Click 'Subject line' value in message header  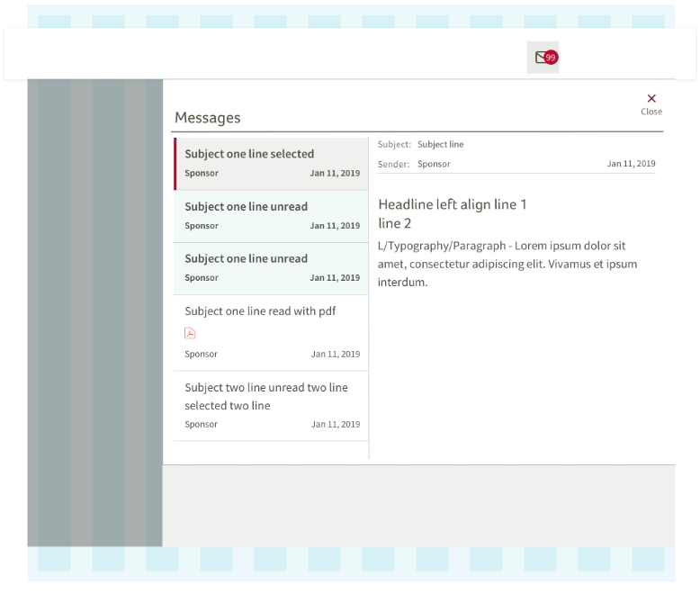pos(441,144)
